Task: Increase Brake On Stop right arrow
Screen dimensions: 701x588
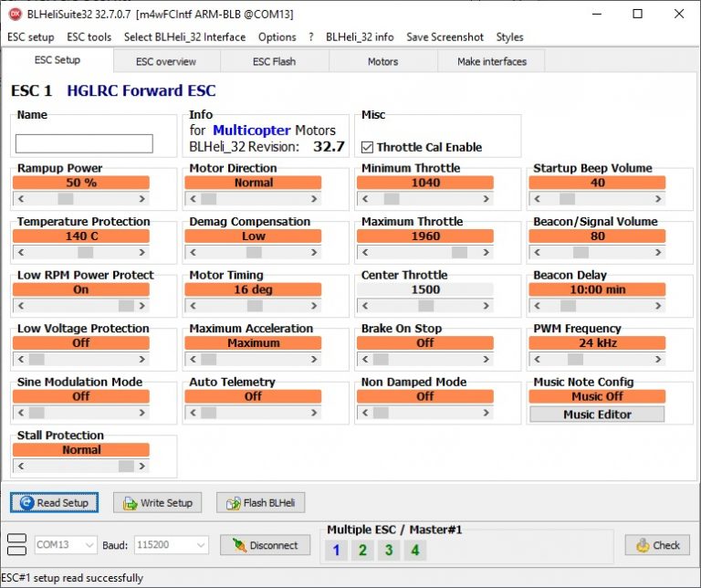Action: (x=486, y=359)
